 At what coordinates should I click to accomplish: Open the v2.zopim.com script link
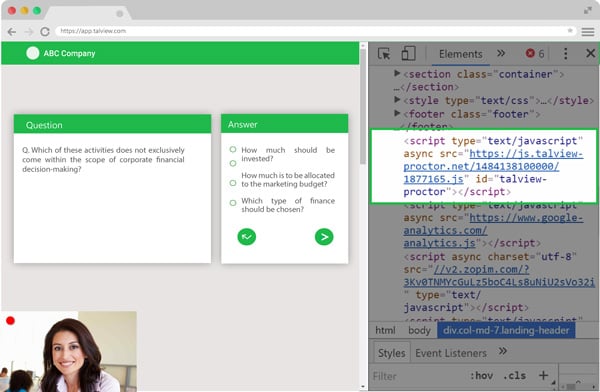(x=499, y=276)
